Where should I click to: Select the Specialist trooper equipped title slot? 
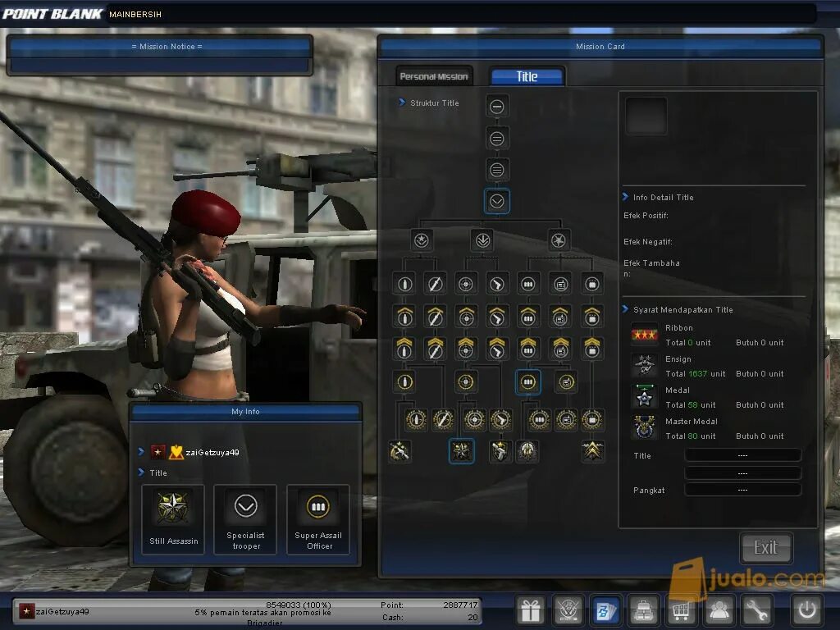click(x=245, y=519)
